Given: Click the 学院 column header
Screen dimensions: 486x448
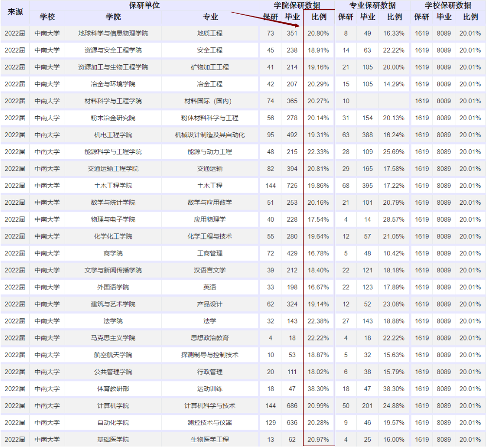Looking at the screenshot, I should tap(113, 17).
